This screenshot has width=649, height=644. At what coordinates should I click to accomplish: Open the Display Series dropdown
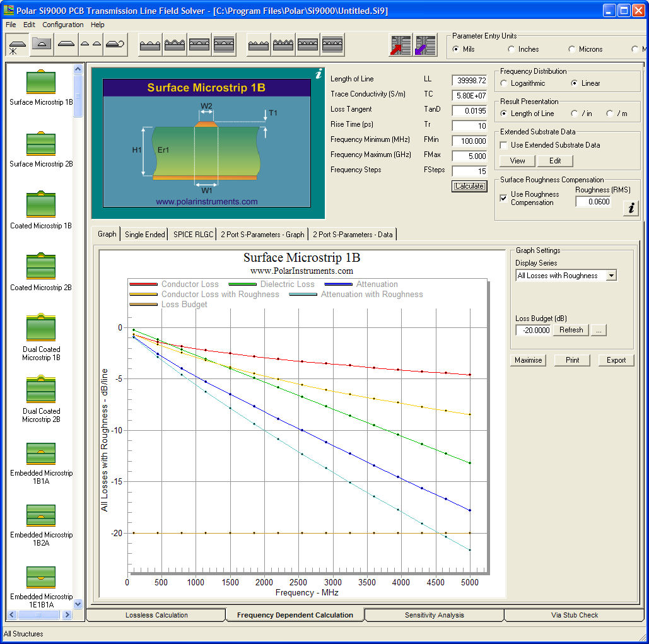click(611, 276)
